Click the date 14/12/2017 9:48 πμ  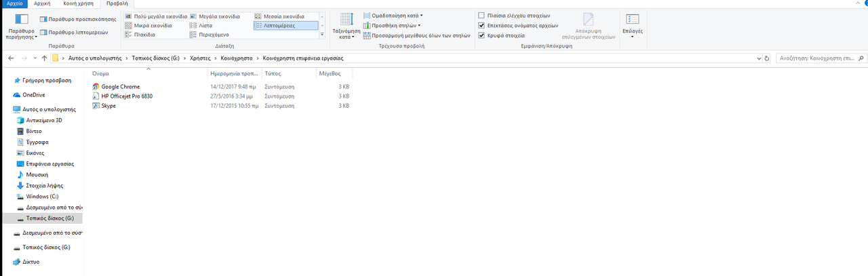click(x=233, y=87)
